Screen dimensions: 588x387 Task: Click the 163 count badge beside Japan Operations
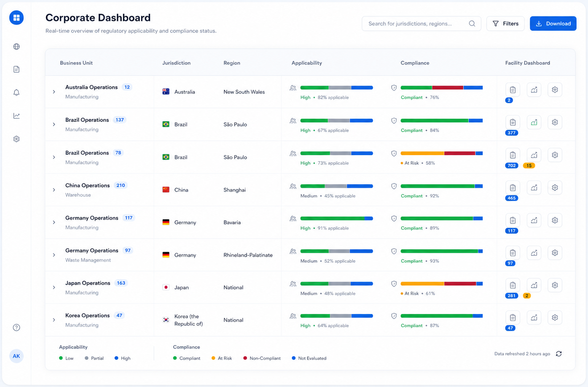pyautogui.click(x=121, y=283)
